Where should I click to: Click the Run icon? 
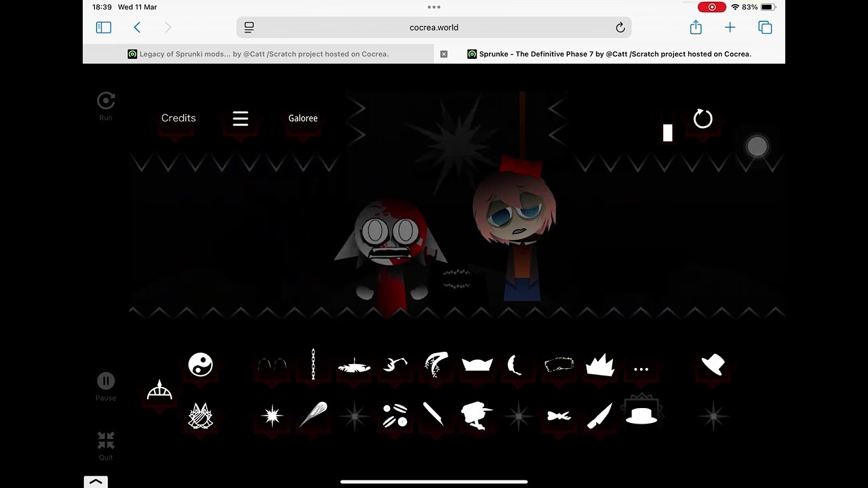(106, 101)
